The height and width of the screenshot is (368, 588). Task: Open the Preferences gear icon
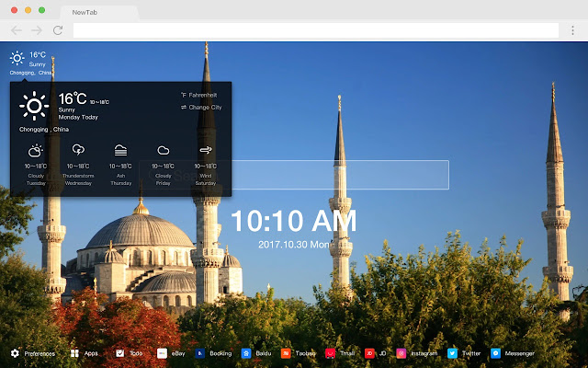pyautogui.click(x=15, y=353)
